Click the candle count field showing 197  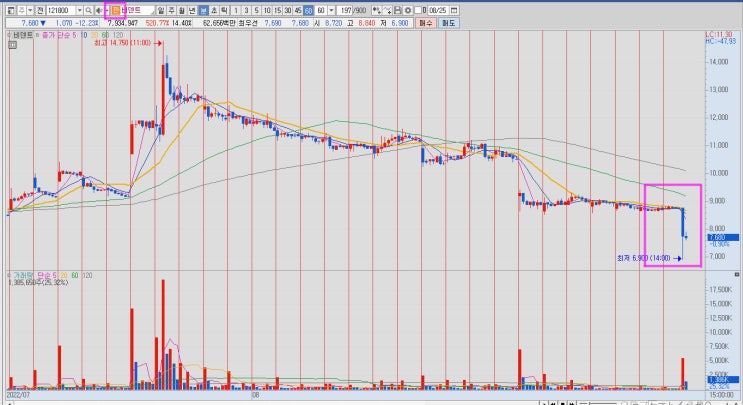tap(345, 10)
